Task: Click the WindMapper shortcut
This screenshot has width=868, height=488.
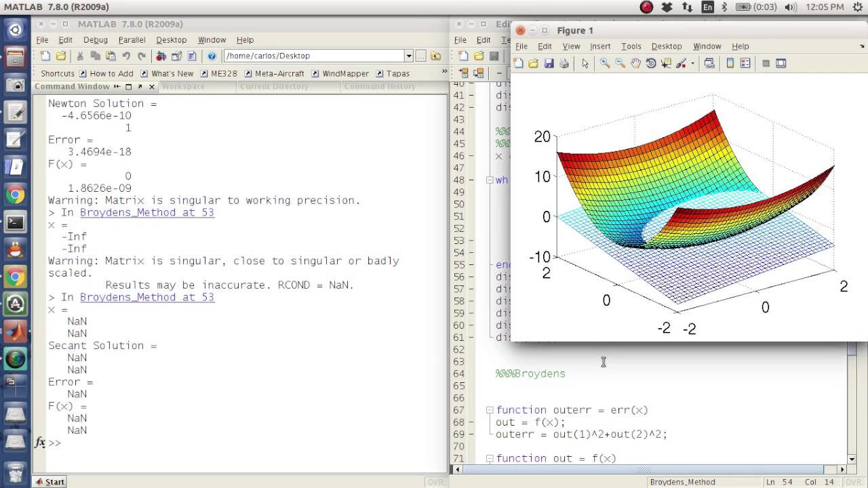Action: point(340,73)
